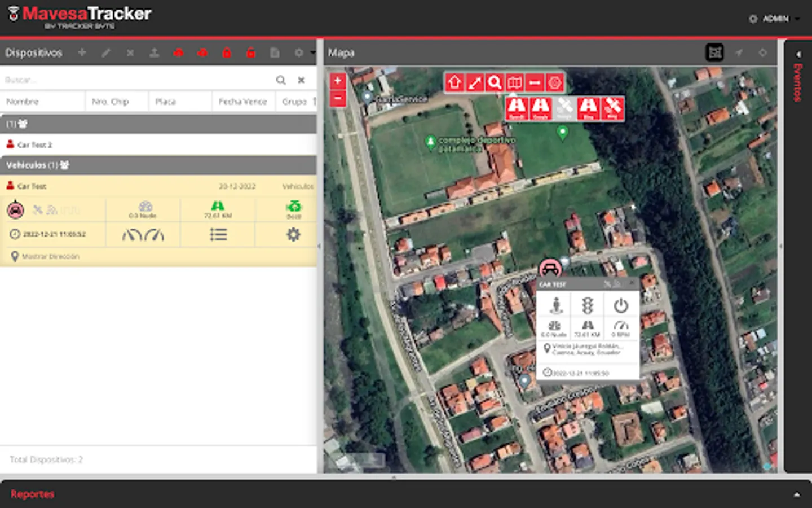
Task: Select the map magnifier search tool
Action: [x=495, y=83]
